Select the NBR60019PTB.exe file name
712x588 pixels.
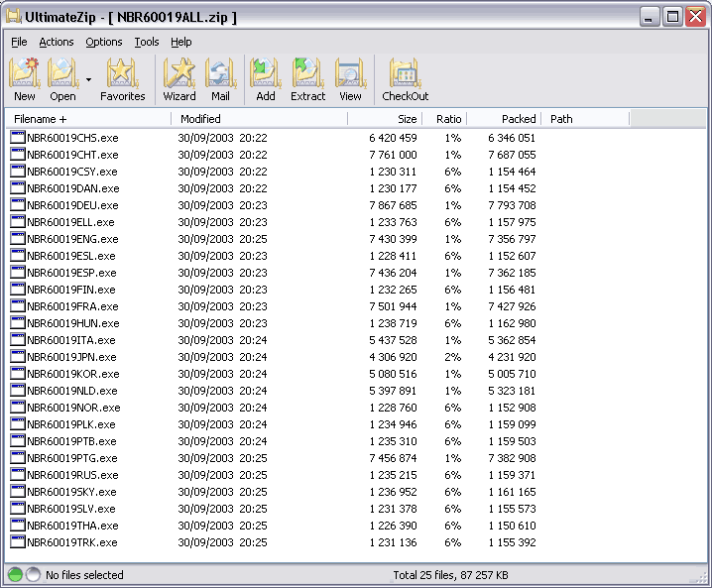71,441
